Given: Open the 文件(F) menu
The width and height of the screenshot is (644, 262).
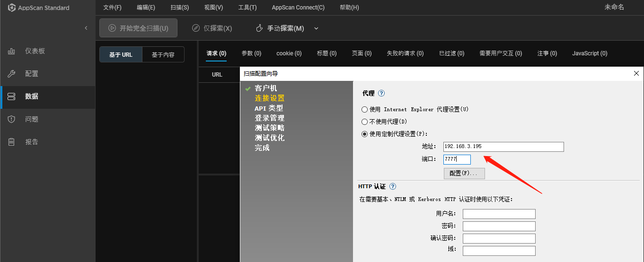Looking at the screenshot, I should [x=112, y=8].
